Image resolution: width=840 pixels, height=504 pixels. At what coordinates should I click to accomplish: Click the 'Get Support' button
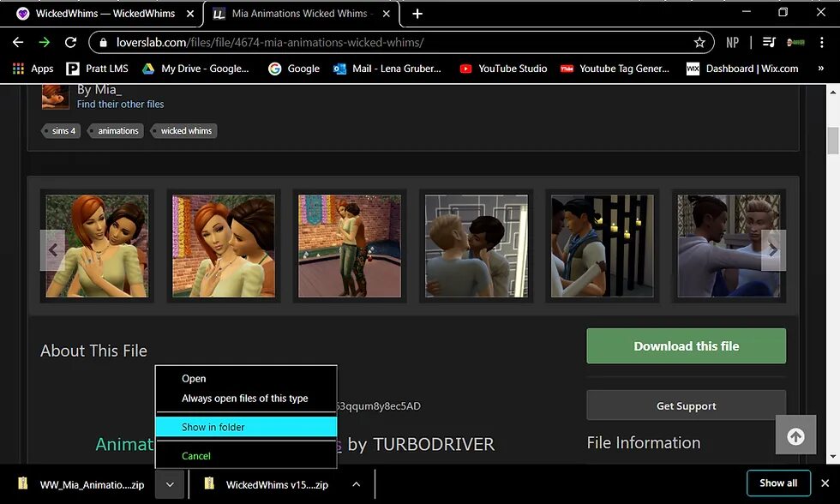[687, 405]
